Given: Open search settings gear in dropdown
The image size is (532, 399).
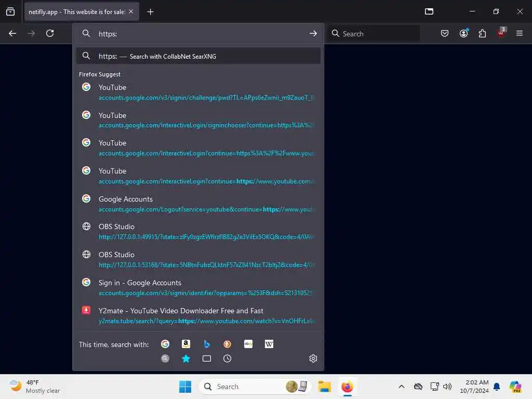Looking at the screenshot, I should pos(313,358).
